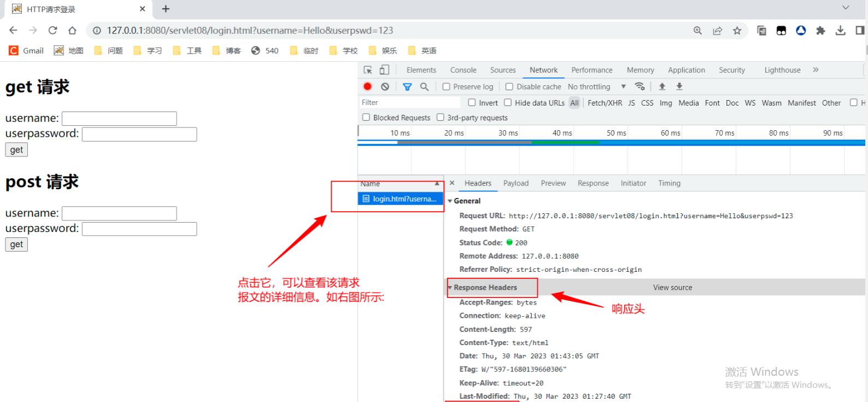This screenshot has height=402, width=868.
Task: Select the login.html request row
Action: [401, 199]
